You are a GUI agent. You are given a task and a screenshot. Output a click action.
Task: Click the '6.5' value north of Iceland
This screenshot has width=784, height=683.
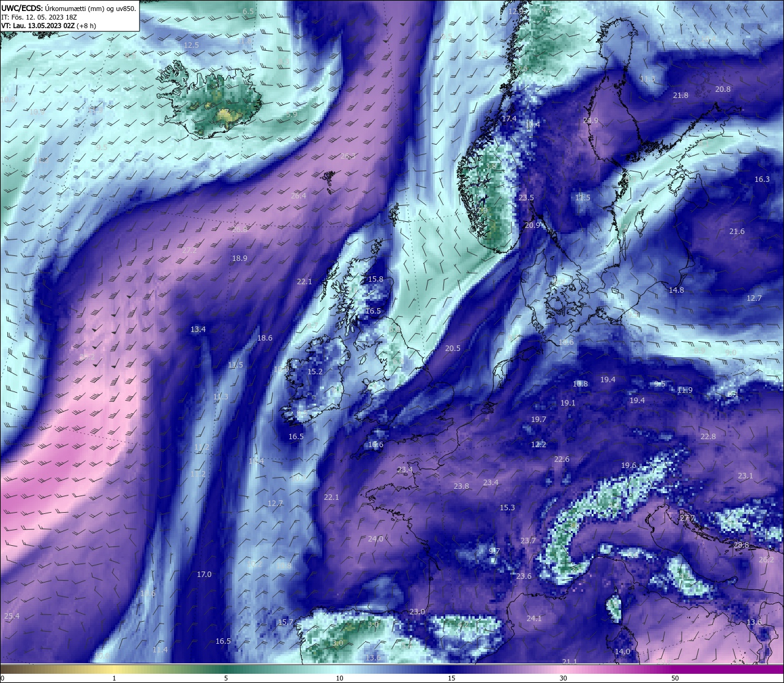click(248, 12)
